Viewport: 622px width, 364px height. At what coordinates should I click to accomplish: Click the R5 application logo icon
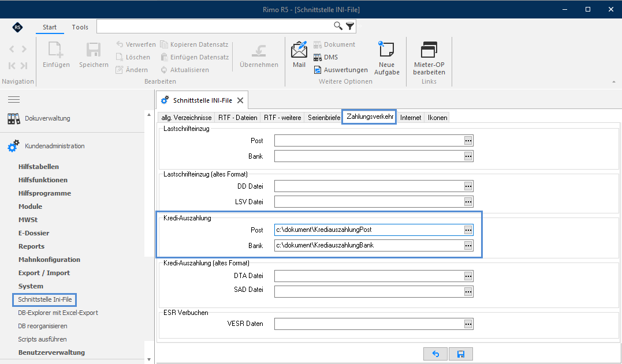coord(17,27)
